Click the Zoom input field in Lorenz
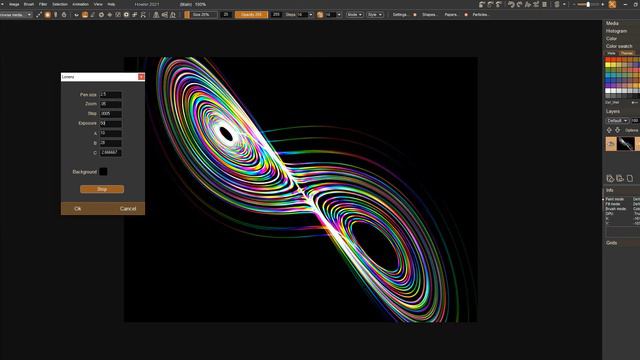The image size is (640, 360). pos(111,104)
